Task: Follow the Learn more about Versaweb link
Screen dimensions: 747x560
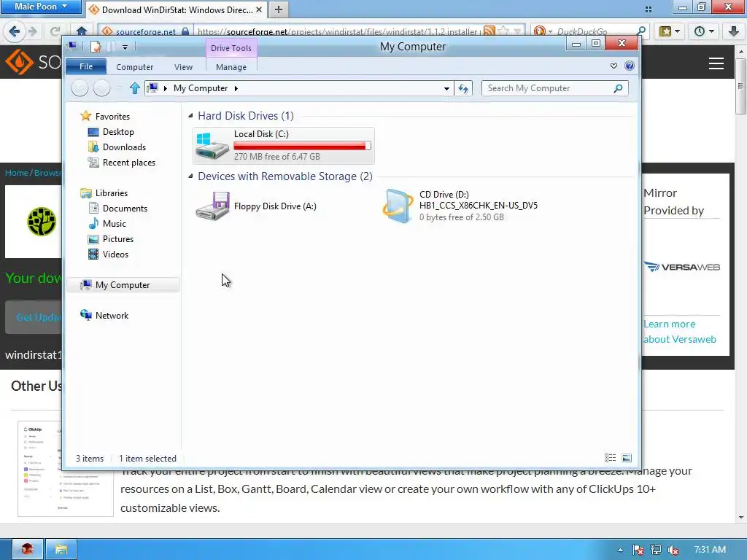Action: click(680, 332)
